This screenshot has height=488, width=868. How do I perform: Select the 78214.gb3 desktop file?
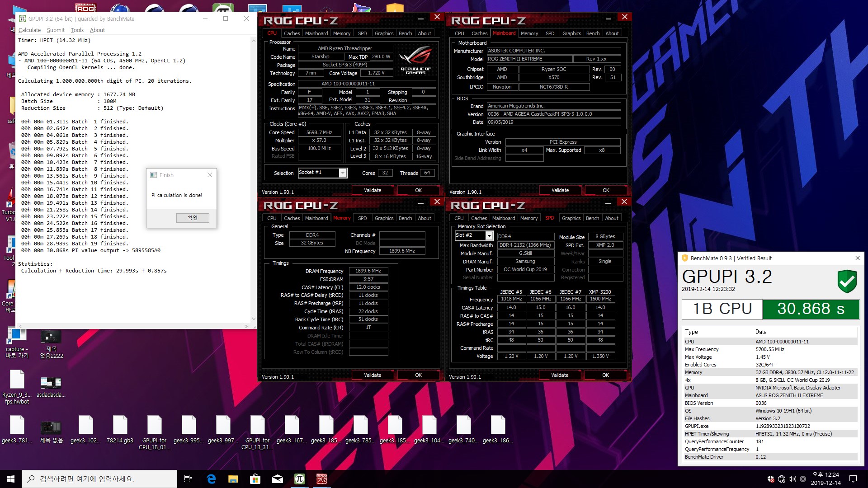[x=120, y=429]
